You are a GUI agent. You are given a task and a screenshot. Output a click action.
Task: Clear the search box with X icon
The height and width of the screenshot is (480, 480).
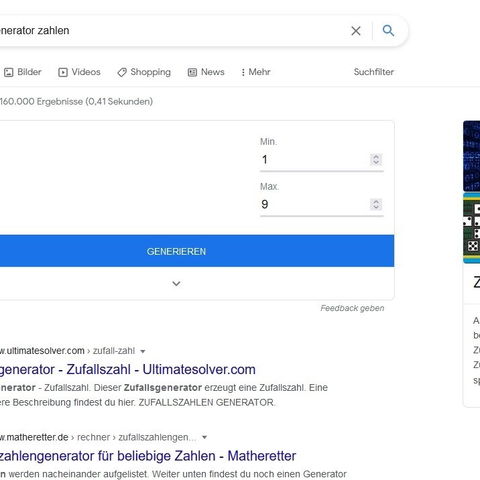click(x=356, y=31)
